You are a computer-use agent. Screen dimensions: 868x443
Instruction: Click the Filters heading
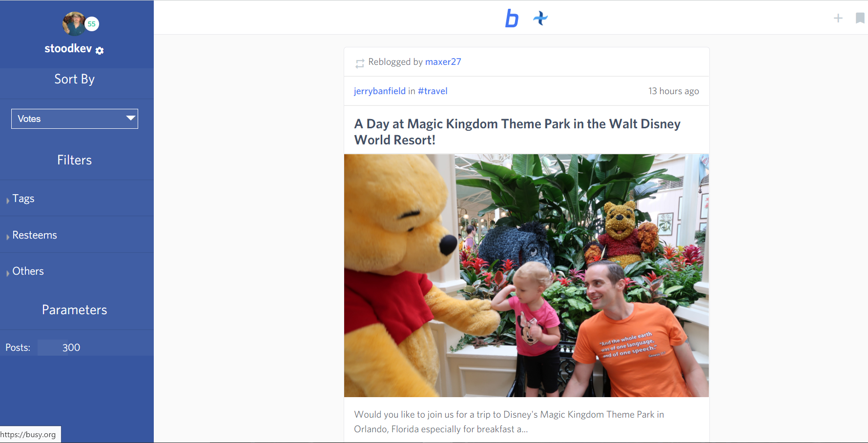(x=75, y=160)
